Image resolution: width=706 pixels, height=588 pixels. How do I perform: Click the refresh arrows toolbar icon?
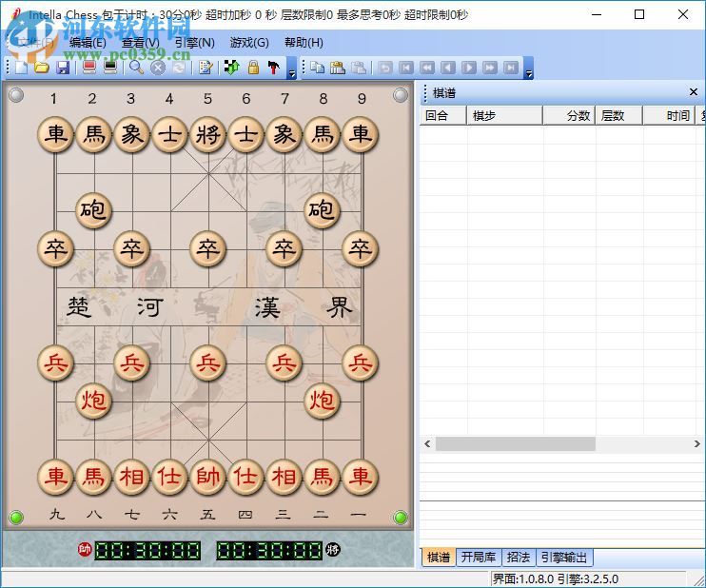(179, 68)
